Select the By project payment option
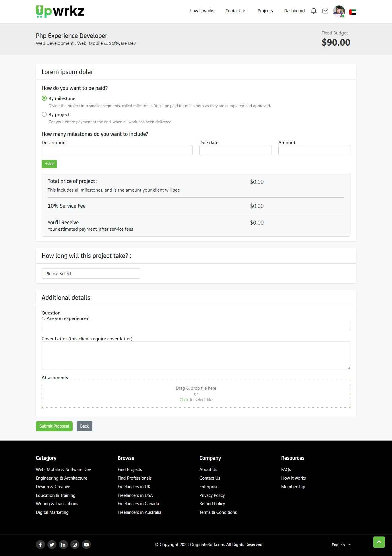 click(44, 114)
